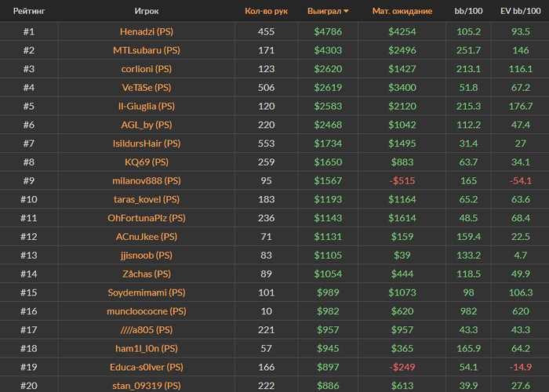This screenshot has width=549, height=392.
Task: Sort by Мат. ожидание column
Action: tap(402, 12)
